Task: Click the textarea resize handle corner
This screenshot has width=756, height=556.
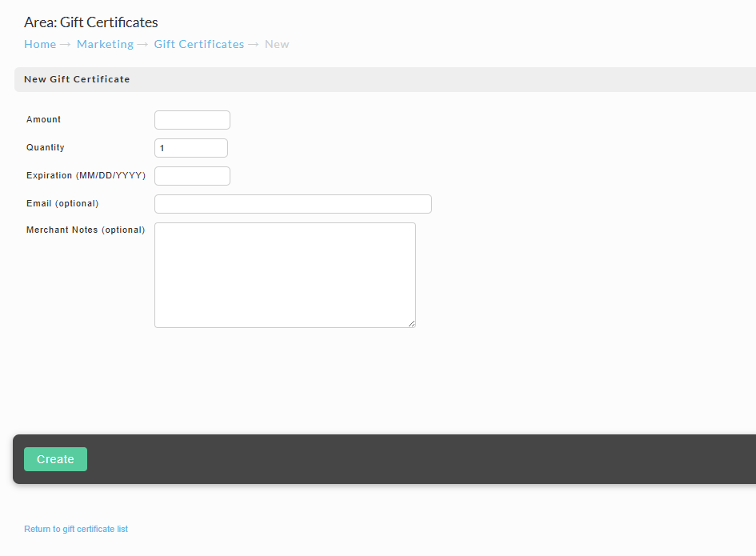Action: (411, 323)
